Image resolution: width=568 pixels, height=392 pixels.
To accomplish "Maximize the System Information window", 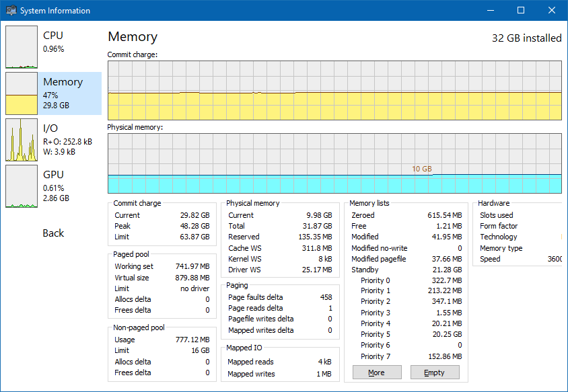I will tap(521, 10).
